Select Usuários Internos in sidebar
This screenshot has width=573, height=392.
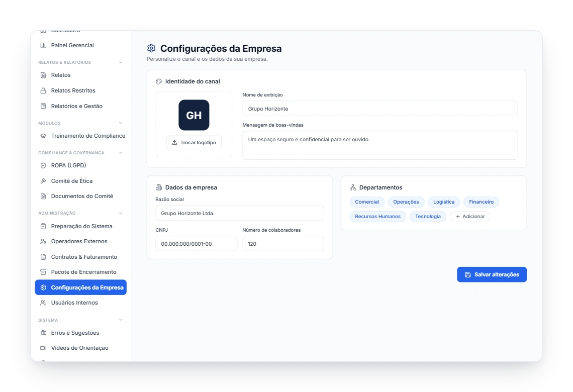coord(81,303)
